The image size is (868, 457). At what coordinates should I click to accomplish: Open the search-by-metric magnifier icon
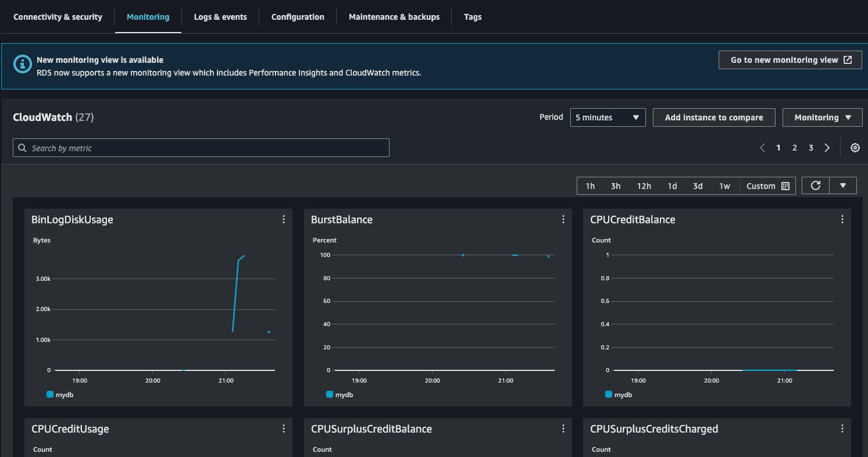pyautogui.click(x=22, y=148)
